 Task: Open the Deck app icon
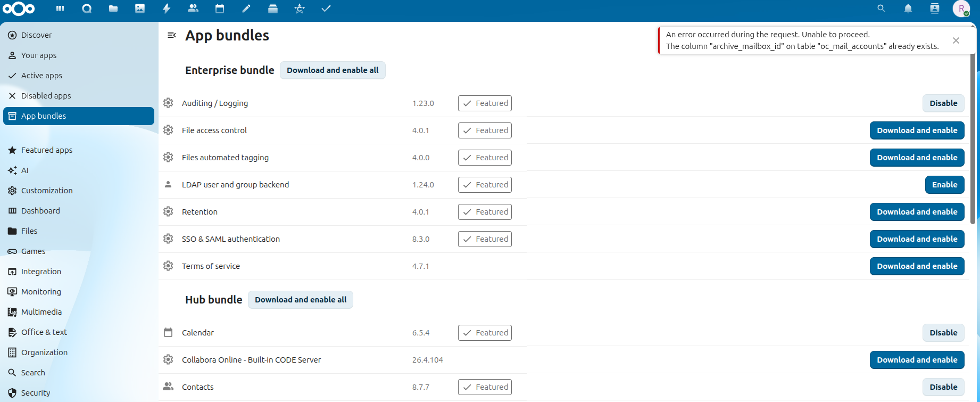coord(273,9)
